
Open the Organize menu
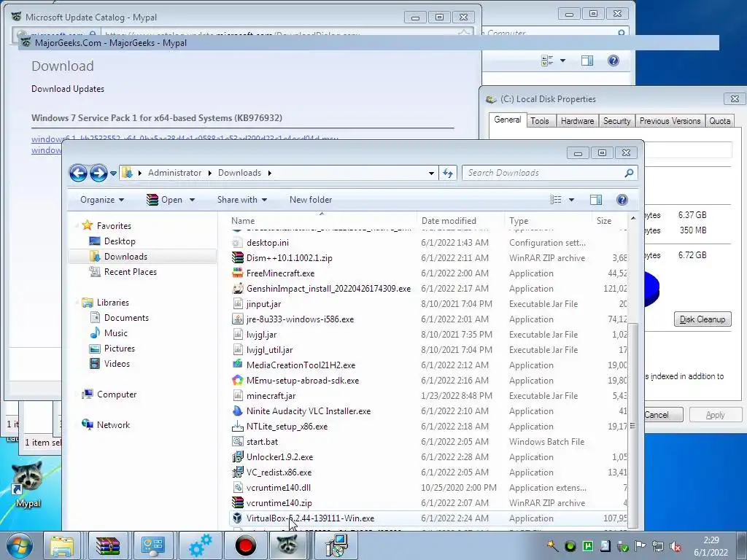102,200
